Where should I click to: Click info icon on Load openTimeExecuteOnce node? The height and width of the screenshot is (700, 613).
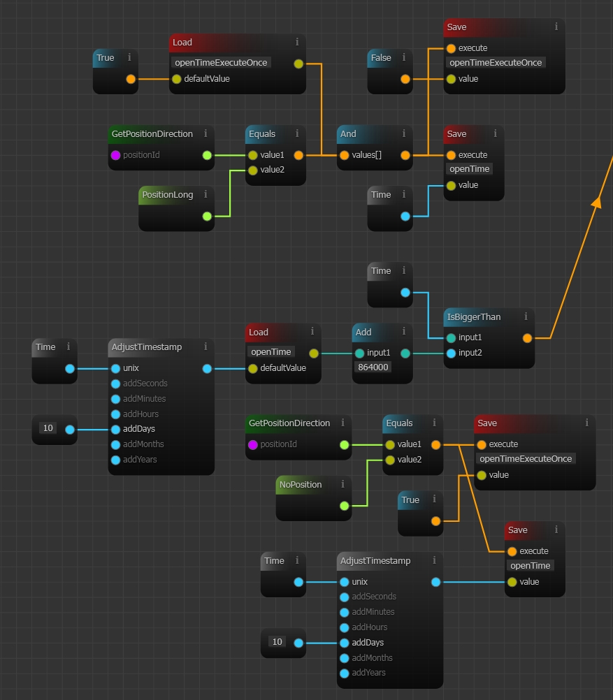[297, 42]
